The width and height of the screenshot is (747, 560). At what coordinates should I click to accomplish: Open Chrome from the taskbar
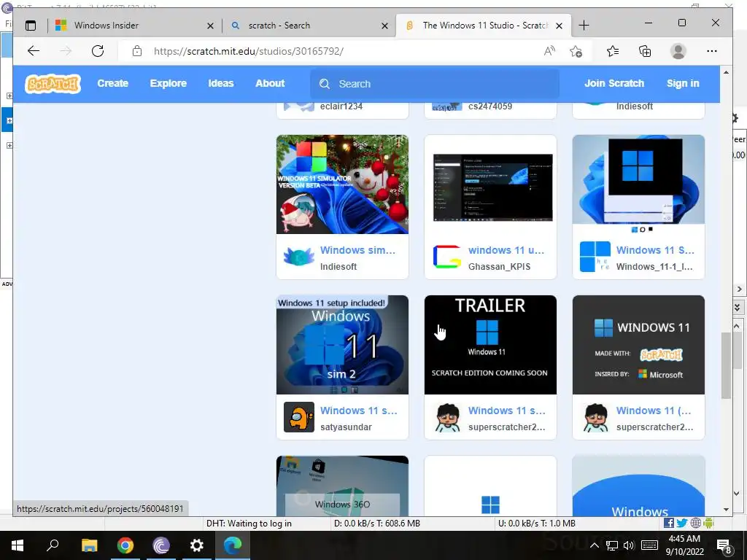point(125,545)
